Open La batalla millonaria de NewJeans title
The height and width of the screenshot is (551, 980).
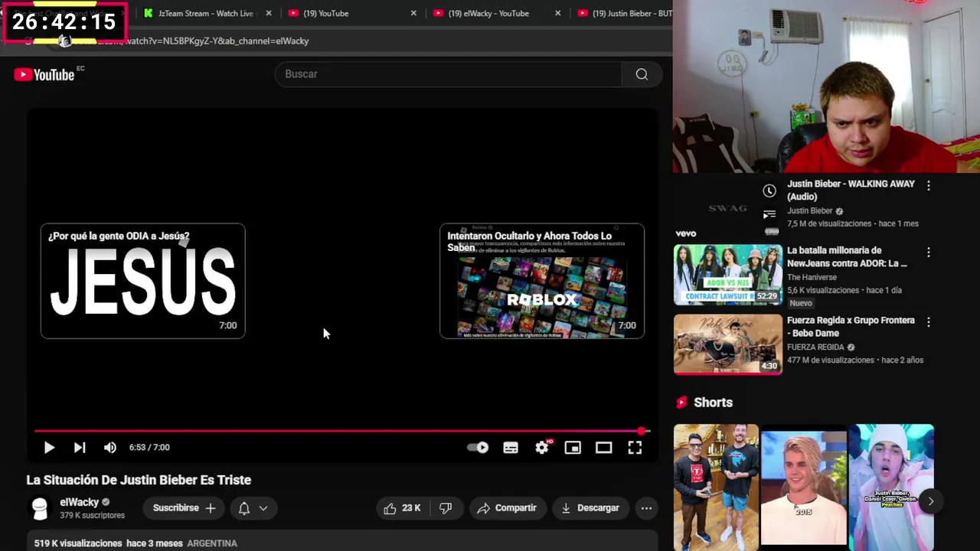pos(847,256)
